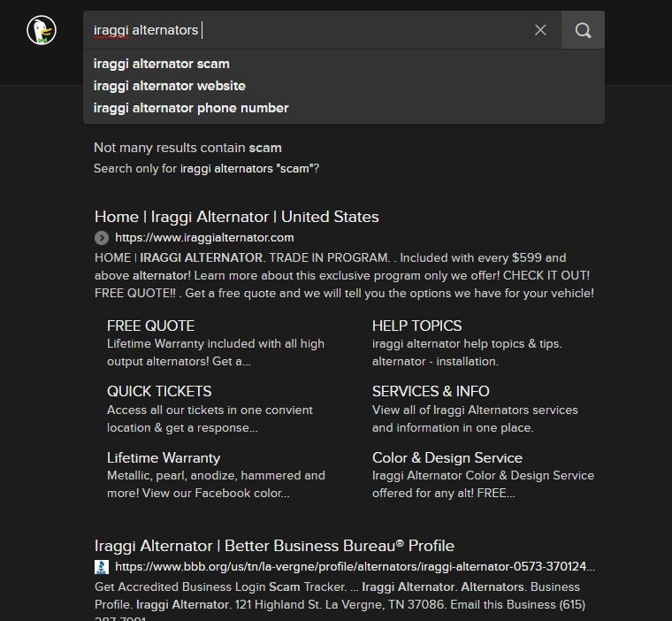Open the QUICK TICKETS sitelink

[159, 391]
